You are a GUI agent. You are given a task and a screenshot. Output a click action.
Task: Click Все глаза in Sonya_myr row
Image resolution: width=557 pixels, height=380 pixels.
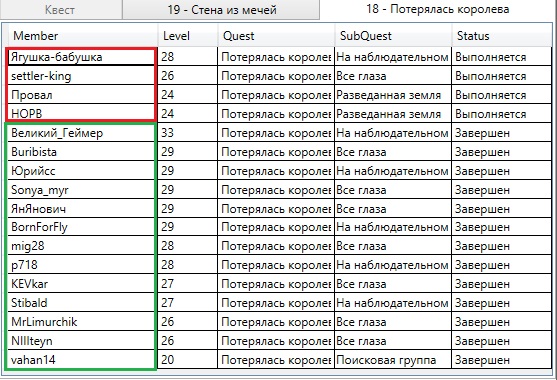pyautogui.click(x=393, y=190)
